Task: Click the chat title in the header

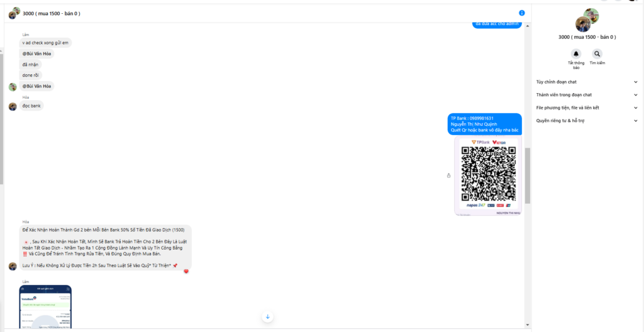Action: pos(52,13)
